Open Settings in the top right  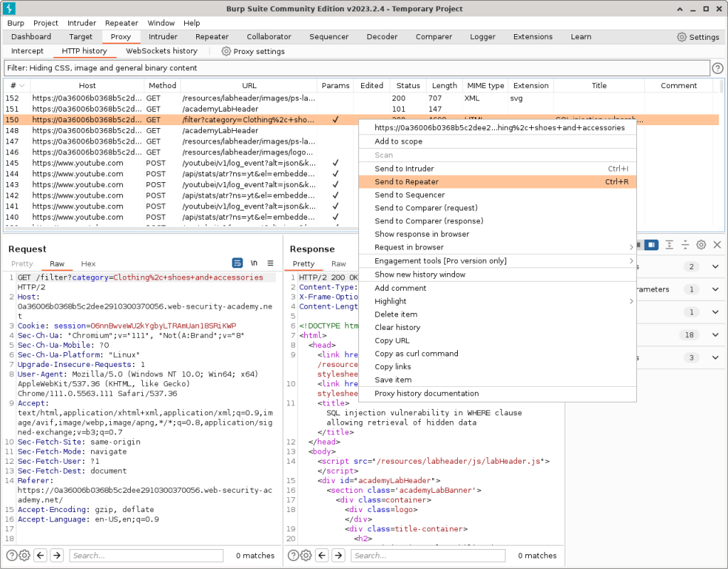(x=697, y=37)
